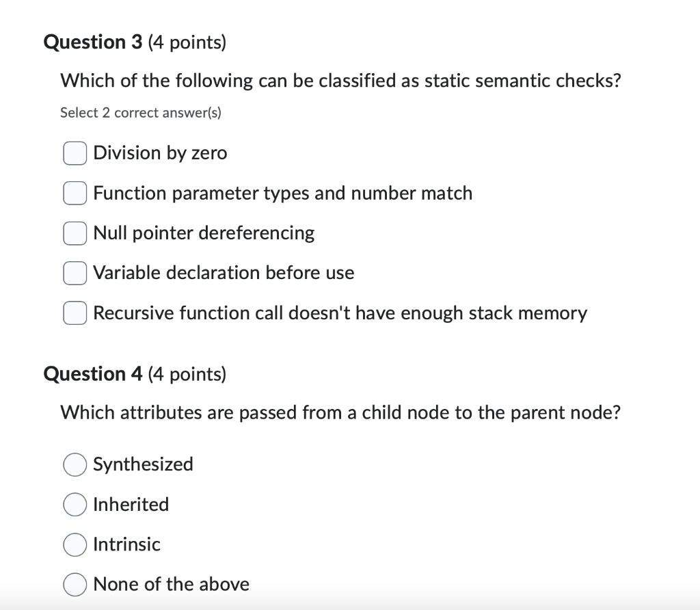Viewport: 700px width, 610px height.
Task: Click the 4 points text for Question 3
Action: click(x=186, y=42)
